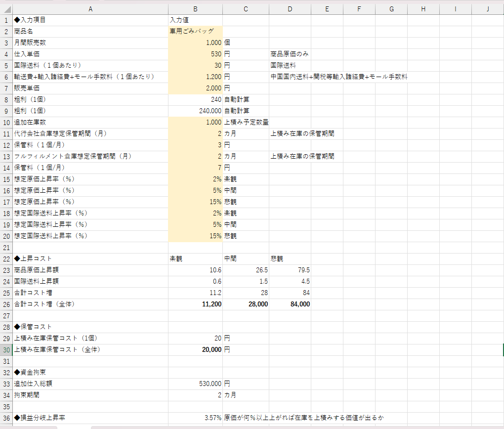504x429 pixels.
Task: Click the 月間販売数 input cell showing 1,000
Action: (195, 43)
